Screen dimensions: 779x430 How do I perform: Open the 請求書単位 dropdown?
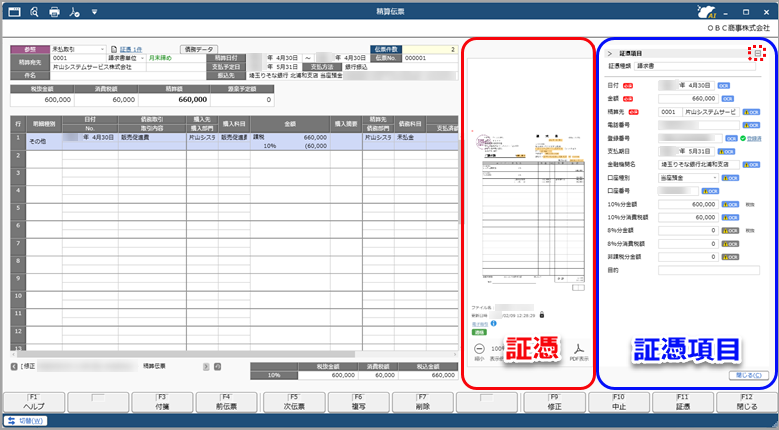(x=126, y=58)
